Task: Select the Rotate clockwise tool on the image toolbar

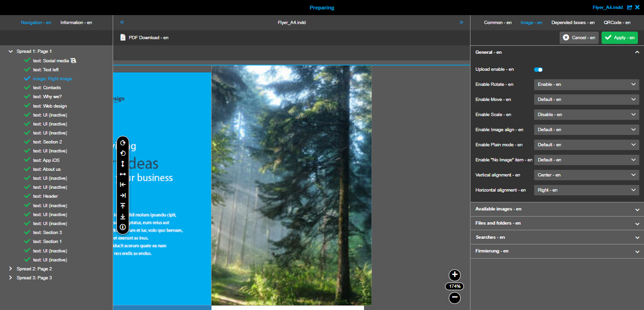Action: point(123,143)
